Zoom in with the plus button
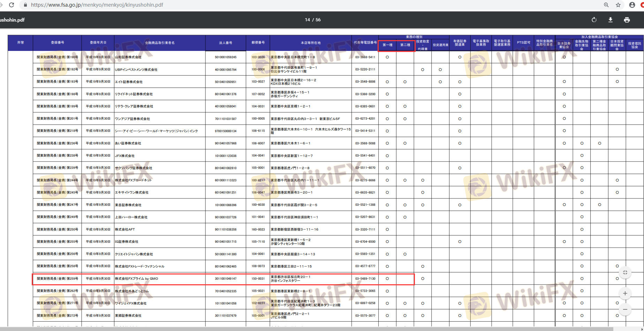This screenshot has width=644, height=331. coord(625,293)
